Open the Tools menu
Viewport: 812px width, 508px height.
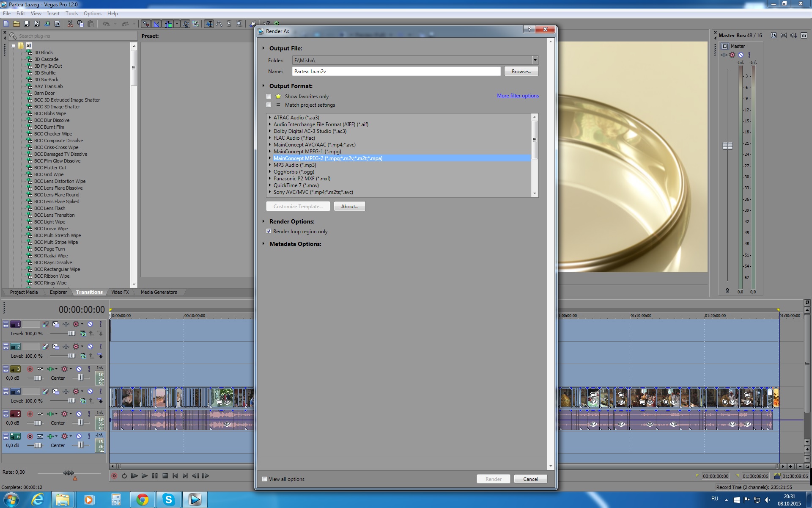pos(71,14)
